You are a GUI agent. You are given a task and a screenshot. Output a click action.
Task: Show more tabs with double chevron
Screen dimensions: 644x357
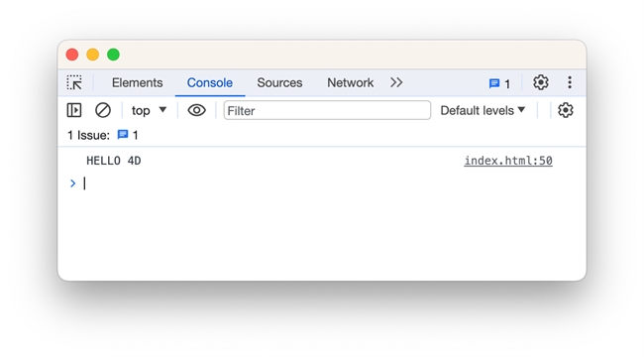(396, 82)
